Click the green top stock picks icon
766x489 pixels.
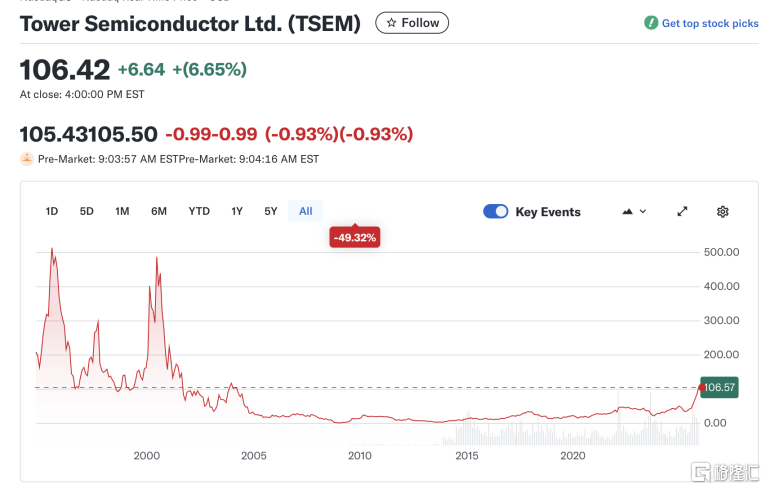(651, 23)
